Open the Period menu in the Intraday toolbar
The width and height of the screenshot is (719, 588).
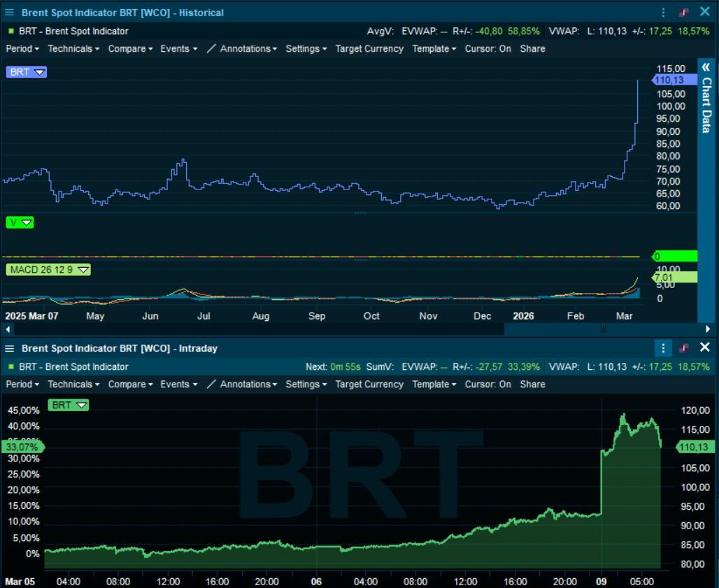(22, 385)
